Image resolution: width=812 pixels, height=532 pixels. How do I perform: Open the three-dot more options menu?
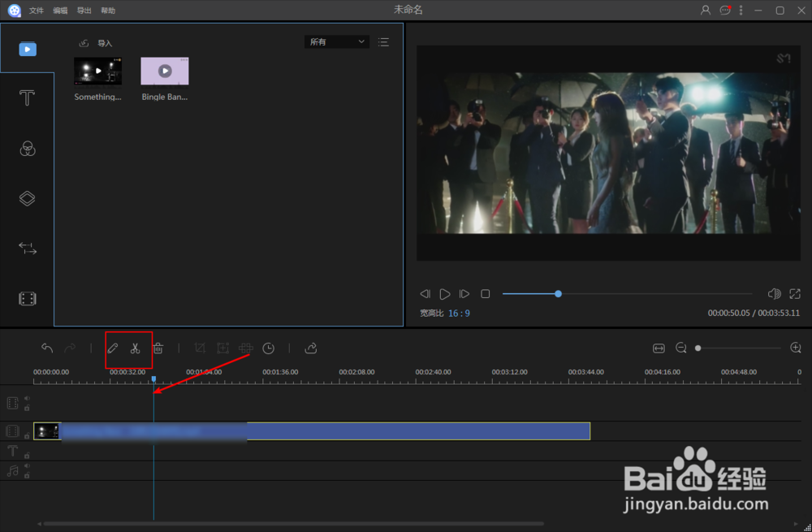point(741,11)
